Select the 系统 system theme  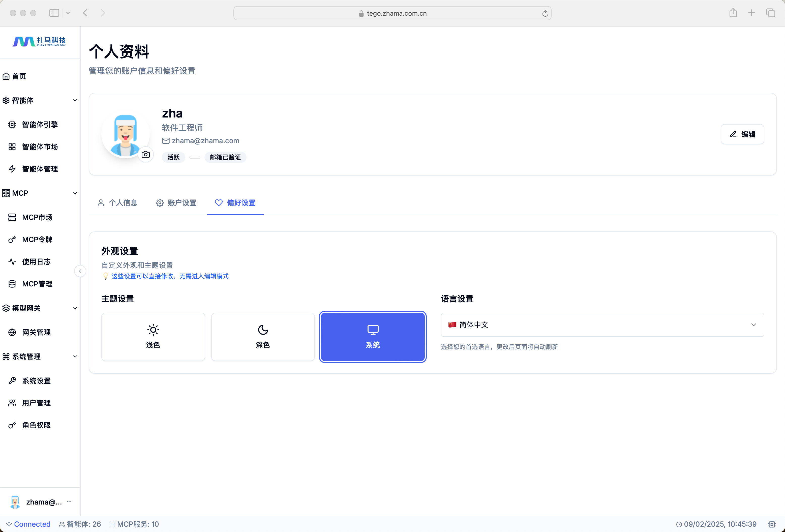(373, 336)
